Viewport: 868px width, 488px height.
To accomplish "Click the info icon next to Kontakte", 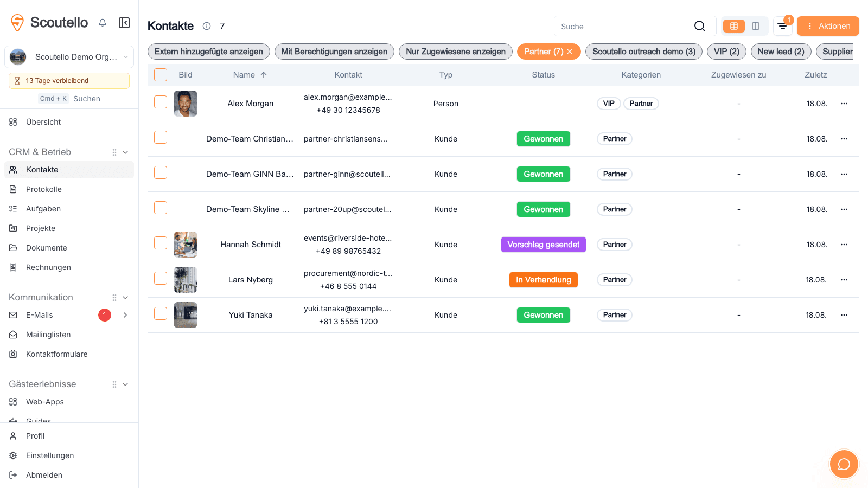I will 207,26.
